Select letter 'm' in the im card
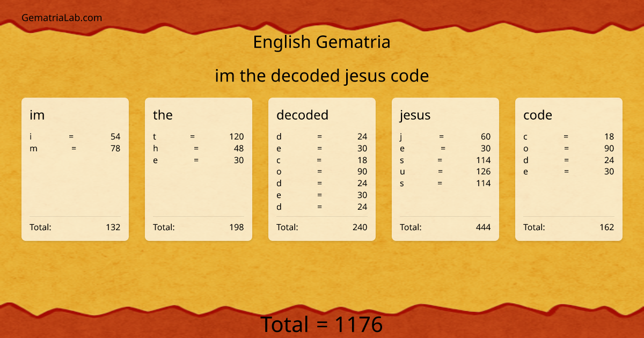Image resolution: width=644 pixels, height=338 pixels. 34,148
